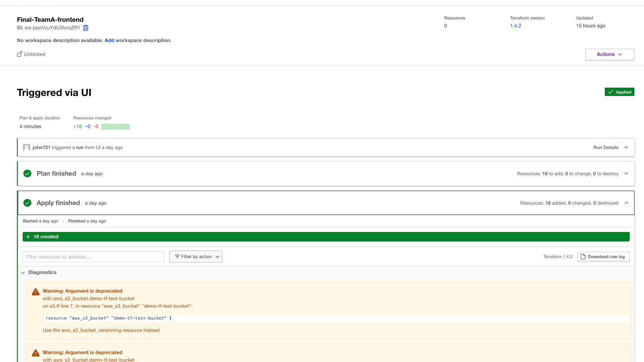Click the resources changed progress bar
The height and width of the screenshot is (362, 644).
[115, 126]
